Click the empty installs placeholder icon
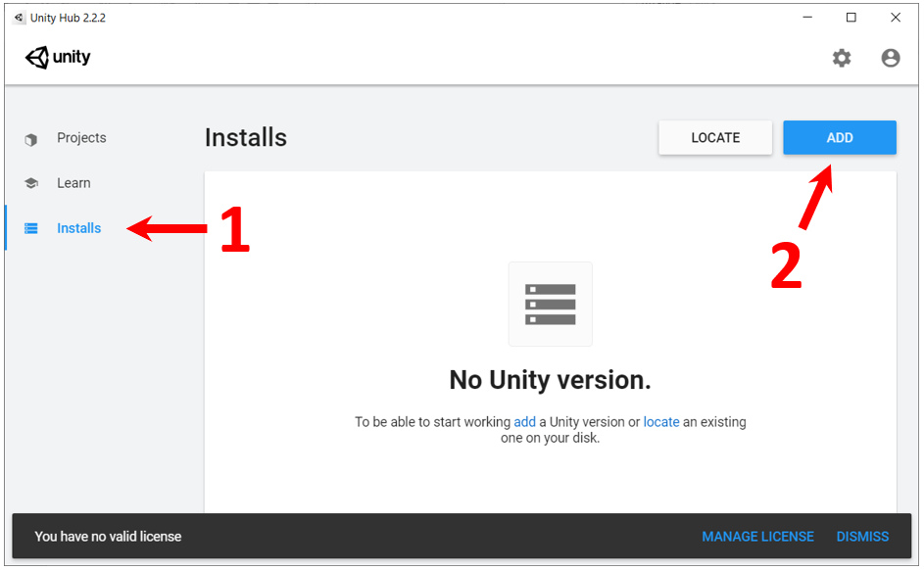This screenshot has height=570, width=924. pyautogui.click(x=550, y=304)
